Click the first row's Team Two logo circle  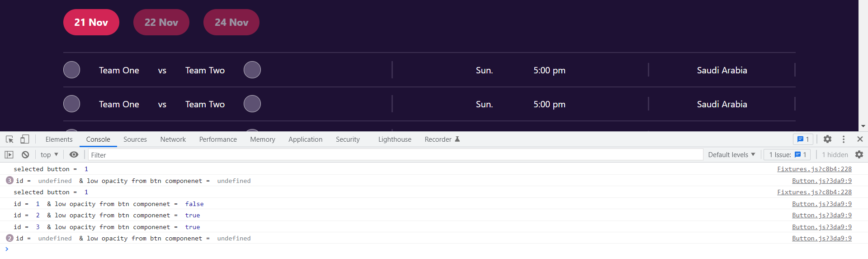252,70
